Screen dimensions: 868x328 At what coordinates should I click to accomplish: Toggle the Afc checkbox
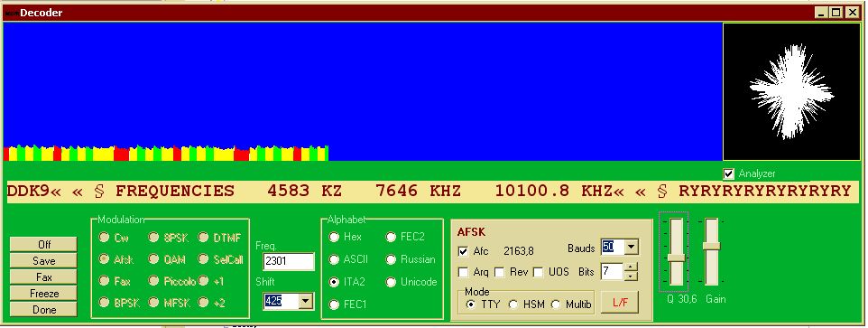(464, 251)
